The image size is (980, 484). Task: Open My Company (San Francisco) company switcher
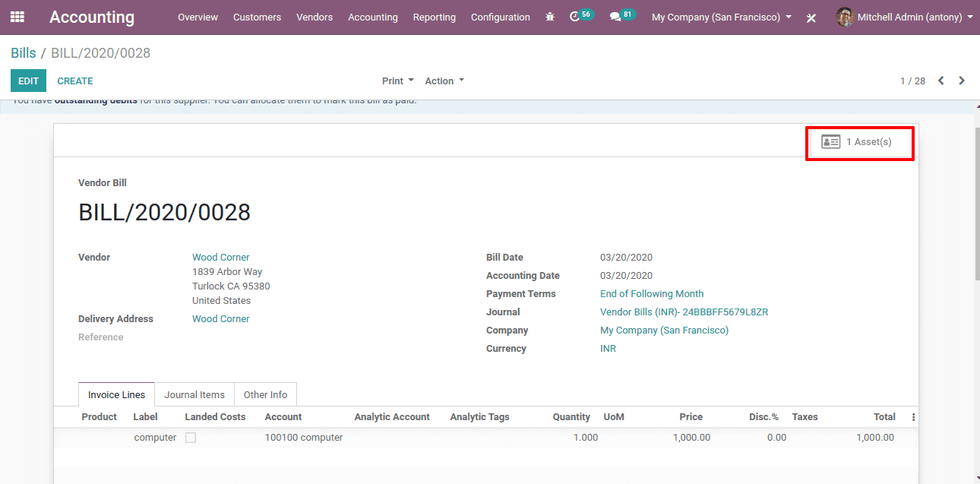(722, 17)
